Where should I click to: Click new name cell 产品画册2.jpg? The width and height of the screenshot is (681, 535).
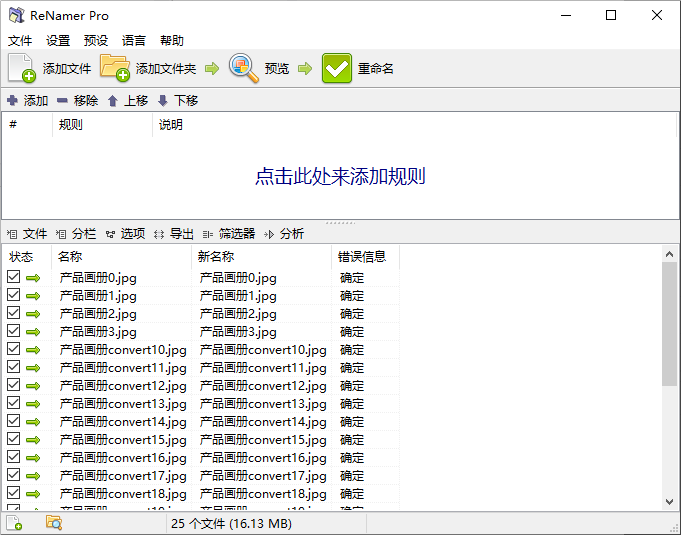click(x=238, y=314)
